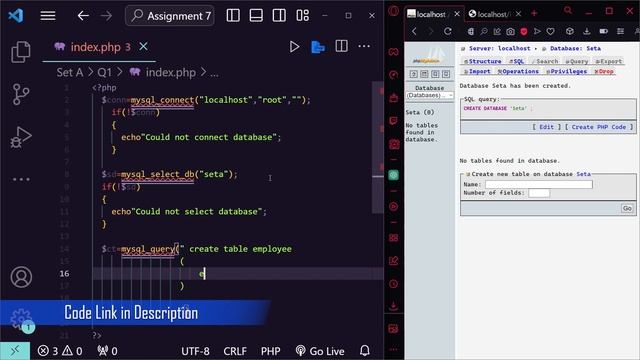Screen dimensions: 640x360
Task: Toggle the bottom panel layout
Action: [x=256, y=16]
